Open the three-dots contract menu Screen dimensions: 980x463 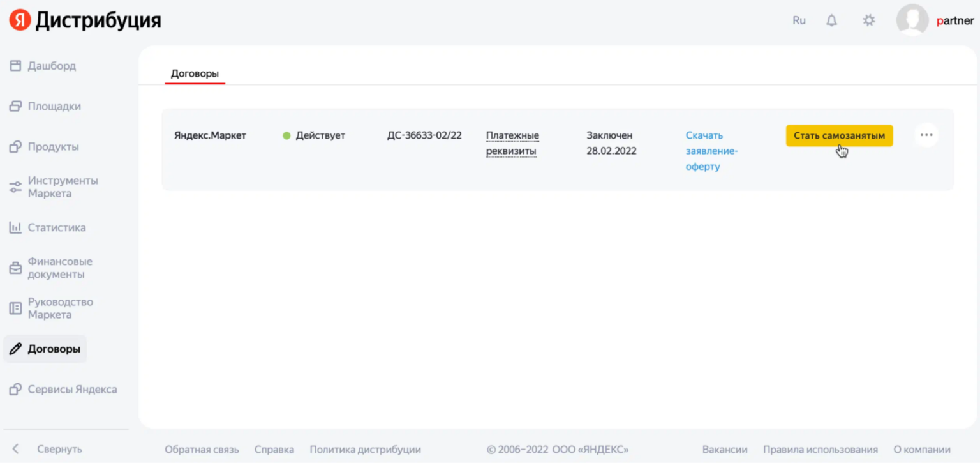(x=926, y=135)
